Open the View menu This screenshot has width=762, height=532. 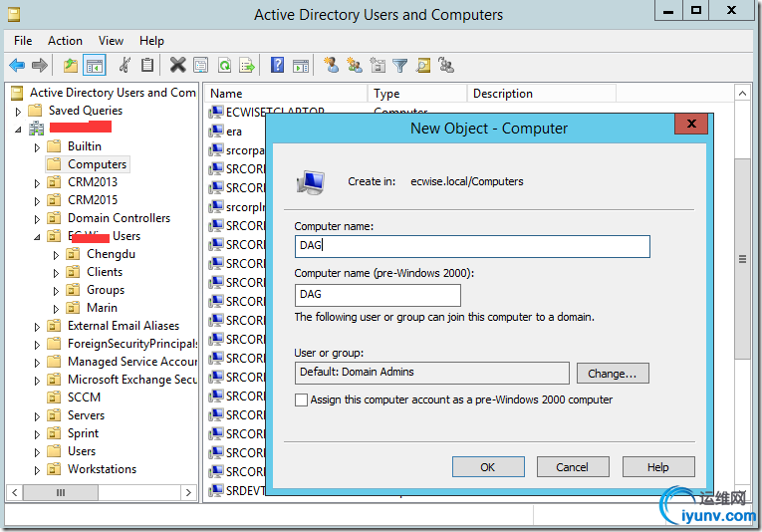[111, 41]
